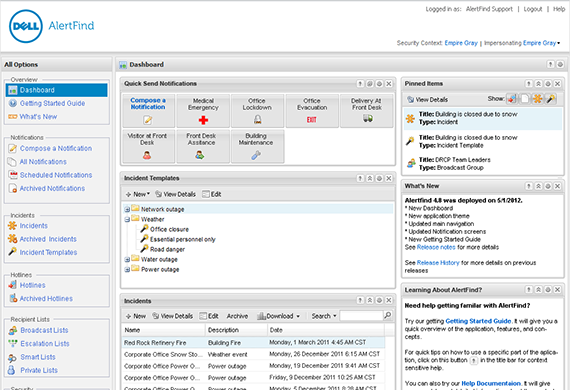Open the Getting Started Guide sidebar link

tap(52, 104)
